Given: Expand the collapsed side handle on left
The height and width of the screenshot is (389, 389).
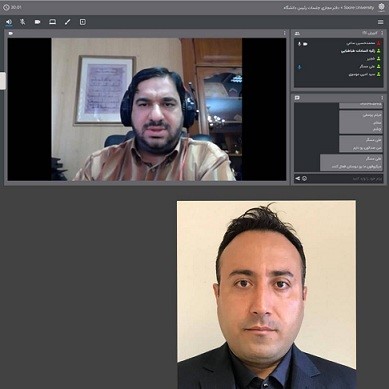Looking at the screenshot, I should 3,81.
